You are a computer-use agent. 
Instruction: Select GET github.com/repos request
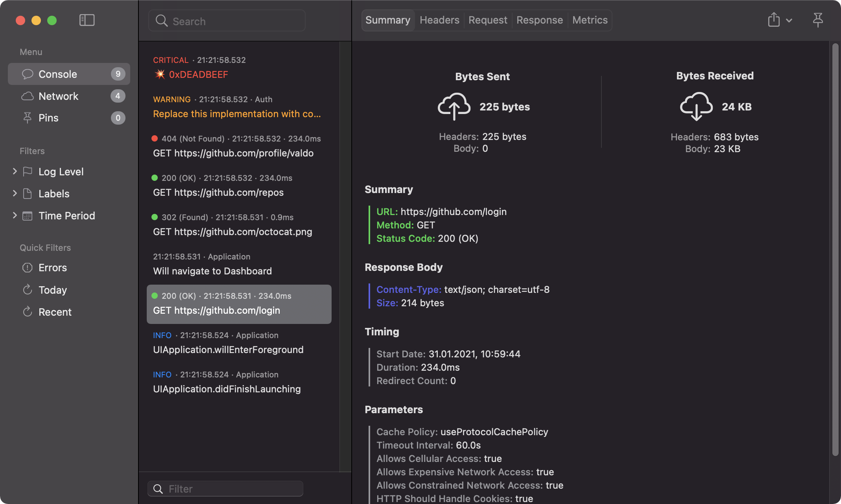click(239, 186)
